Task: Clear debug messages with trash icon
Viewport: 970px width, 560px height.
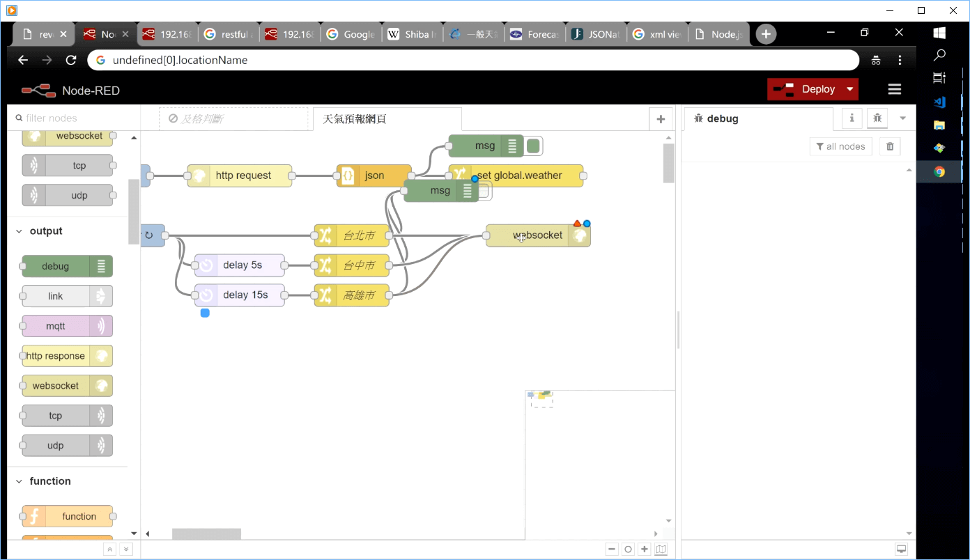Action: [889, 146]
